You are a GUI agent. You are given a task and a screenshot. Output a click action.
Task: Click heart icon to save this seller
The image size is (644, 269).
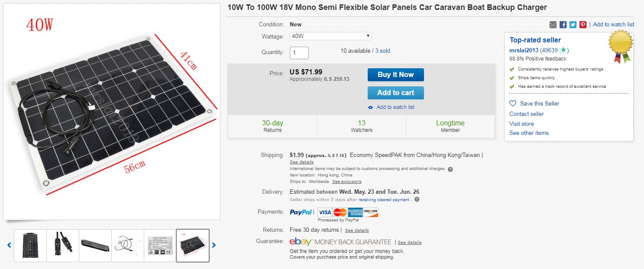513,103
